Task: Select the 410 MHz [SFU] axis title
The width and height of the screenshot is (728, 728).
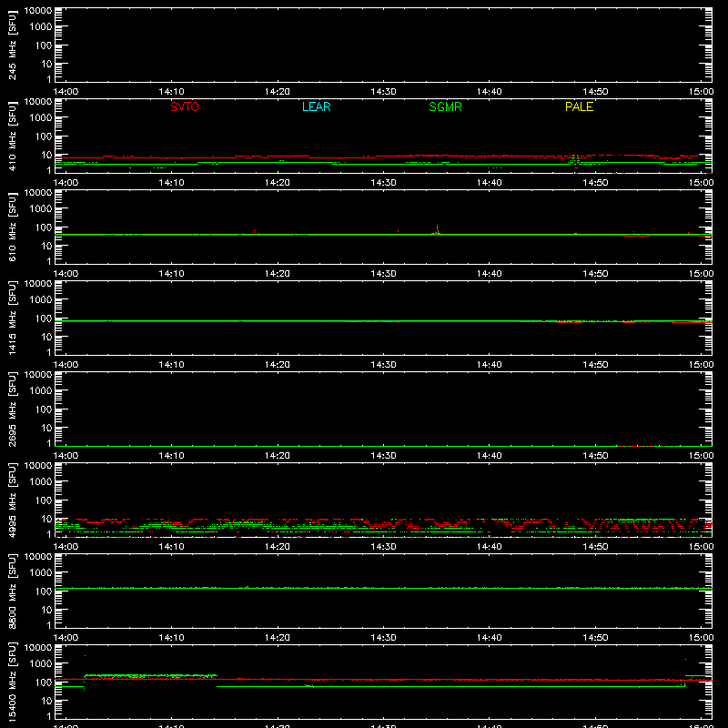Action: pyautogui.click(x=12, y=136)
